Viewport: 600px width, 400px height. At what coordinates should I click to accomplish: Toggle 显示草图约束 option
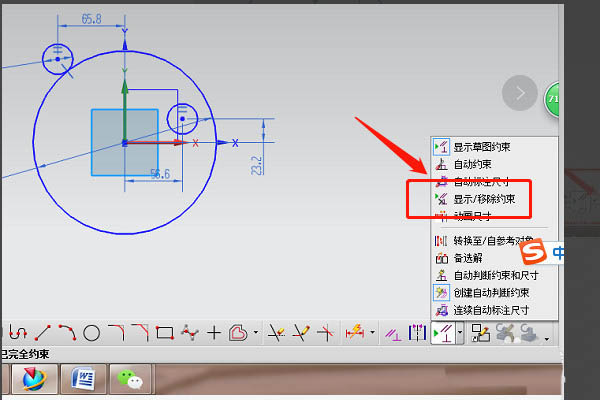point(485,147)
